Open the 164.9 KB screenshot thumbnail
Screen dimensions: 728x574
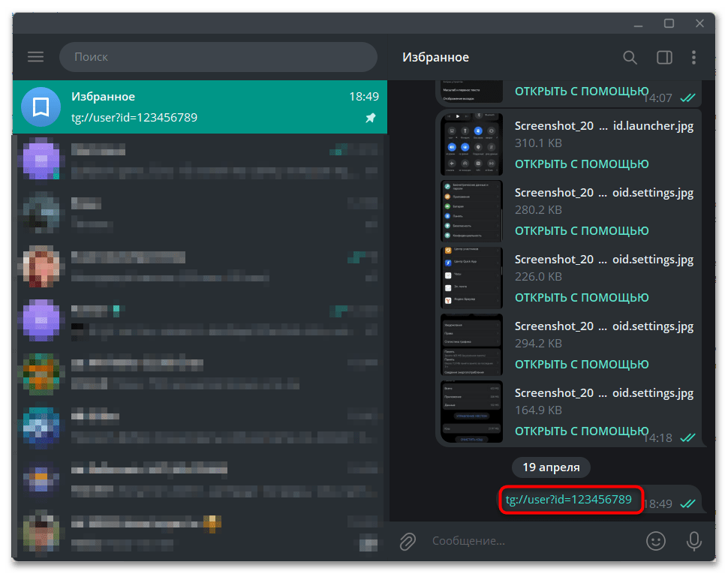[472, 411]
